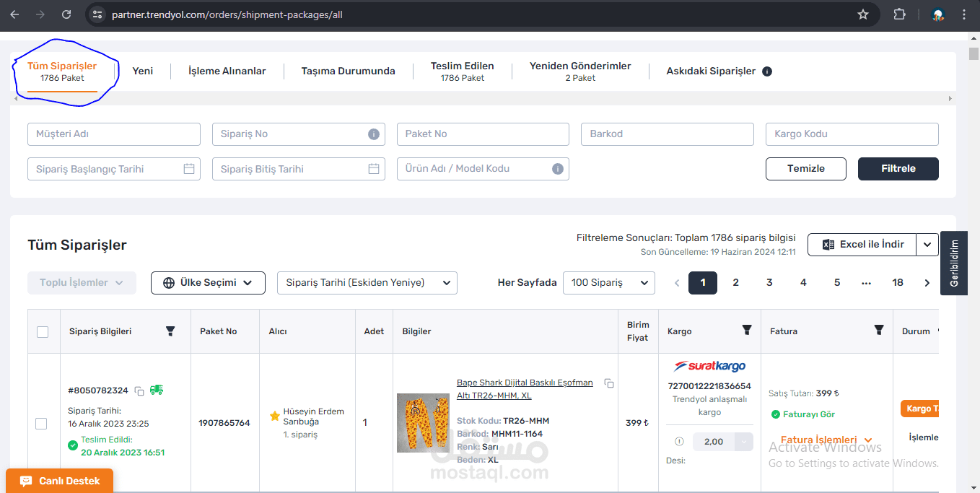
Task: Click the info icon in Sipariş No field
Action: tap(374, 134)
